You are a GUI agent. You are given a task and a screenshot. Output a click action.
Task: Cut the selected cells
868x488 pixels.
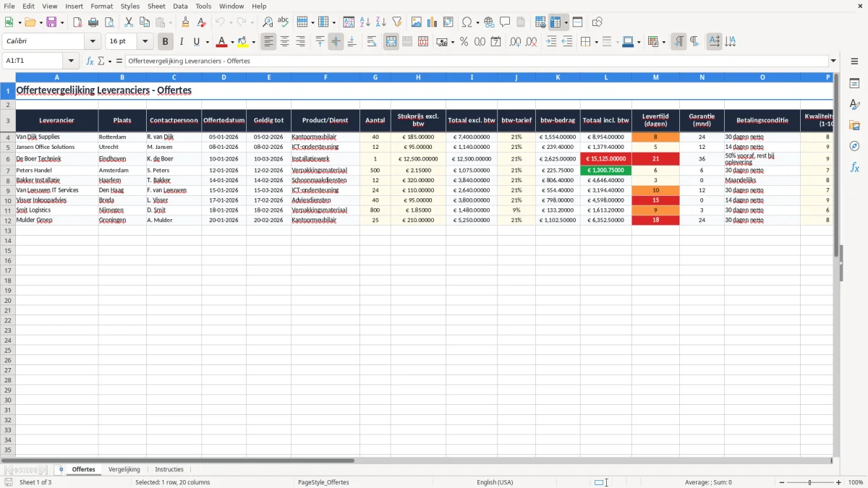[x=129, y=22]
